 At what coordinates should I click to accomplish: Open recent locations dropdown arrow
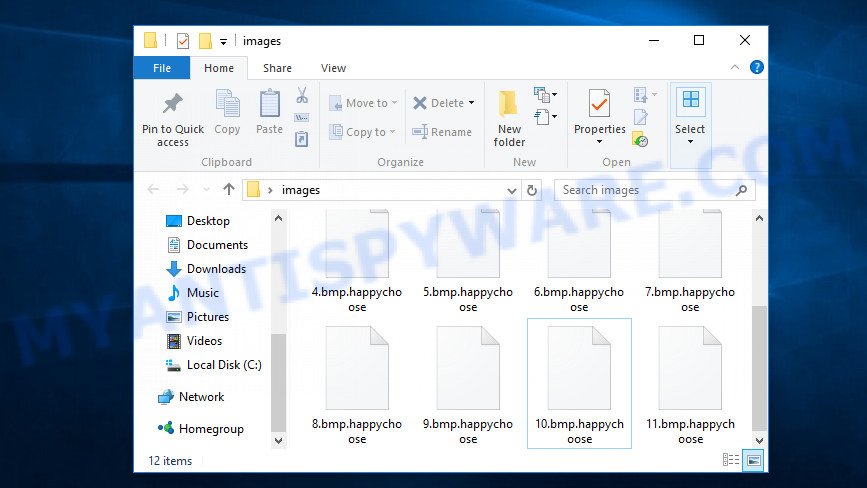point(206,190)
